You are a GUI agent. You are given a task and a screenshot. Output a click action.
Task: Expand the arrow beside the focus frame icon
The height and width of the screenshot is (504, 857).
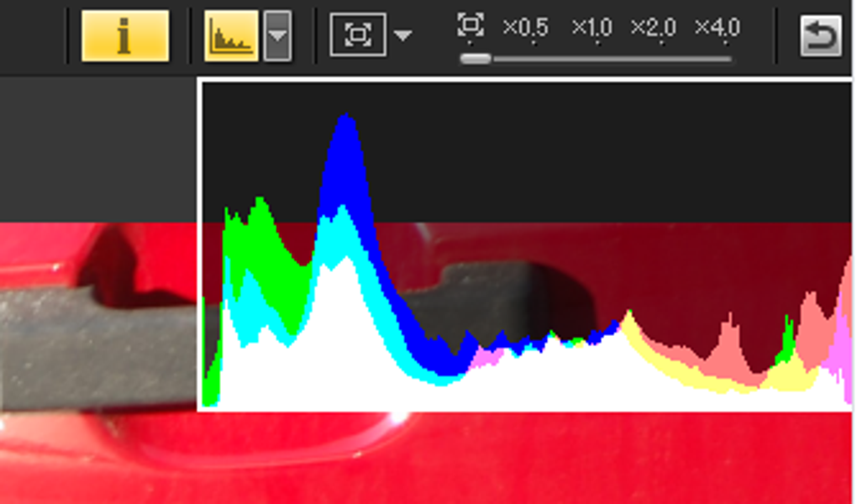[402, 36]
